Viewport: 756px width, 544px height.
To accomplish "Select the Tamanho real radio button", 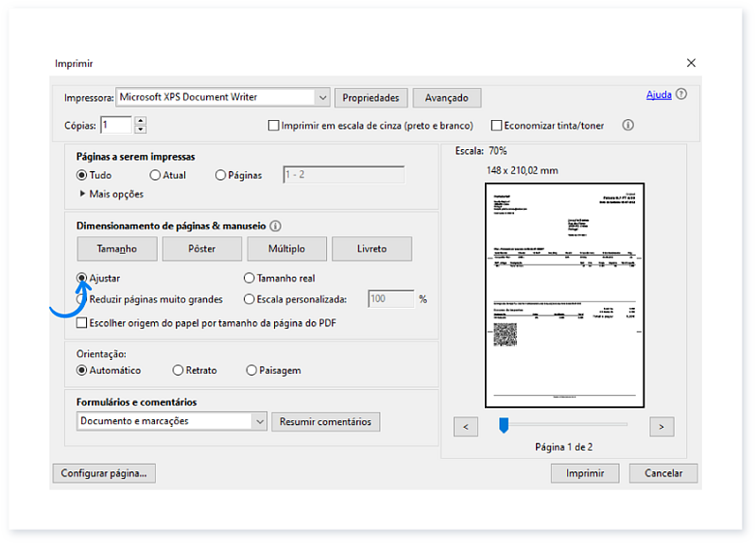I will [x=249, y=278].
